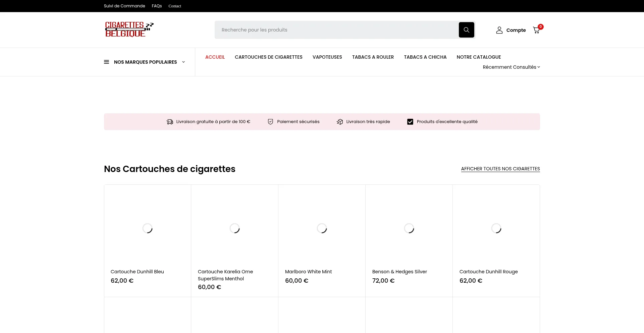Image resolution: width=644 pixels, height=333 pixels.
Task: Open the Suivi de Commande link
Action: point(124,6)
